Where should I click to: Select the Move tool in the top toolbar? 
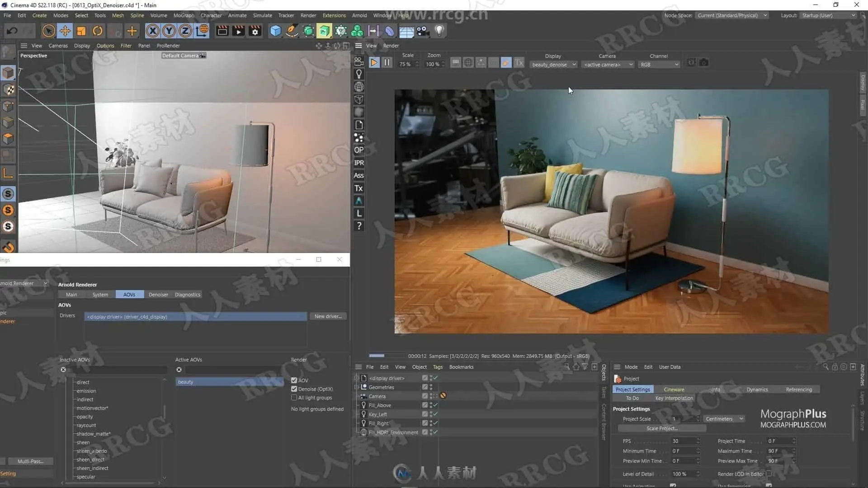pyautogui.click(x=65, y=31)
